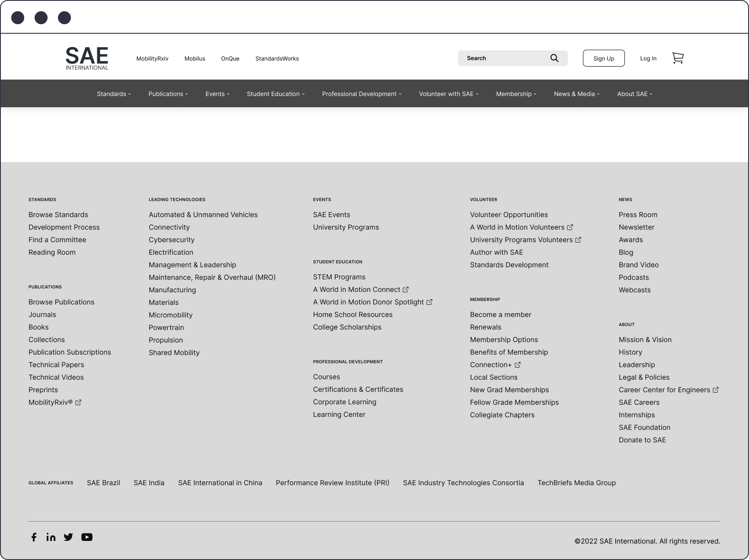Open Podcasts link

(634, 277)
